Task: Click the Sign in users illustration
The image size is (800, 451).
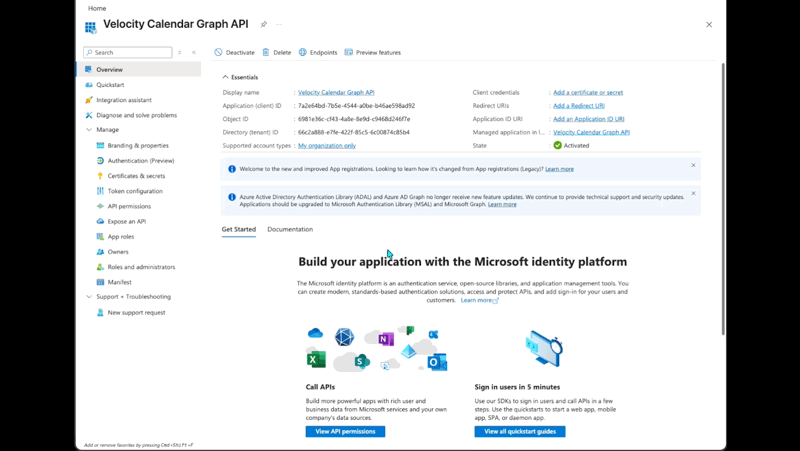Action: click(544, 348)
